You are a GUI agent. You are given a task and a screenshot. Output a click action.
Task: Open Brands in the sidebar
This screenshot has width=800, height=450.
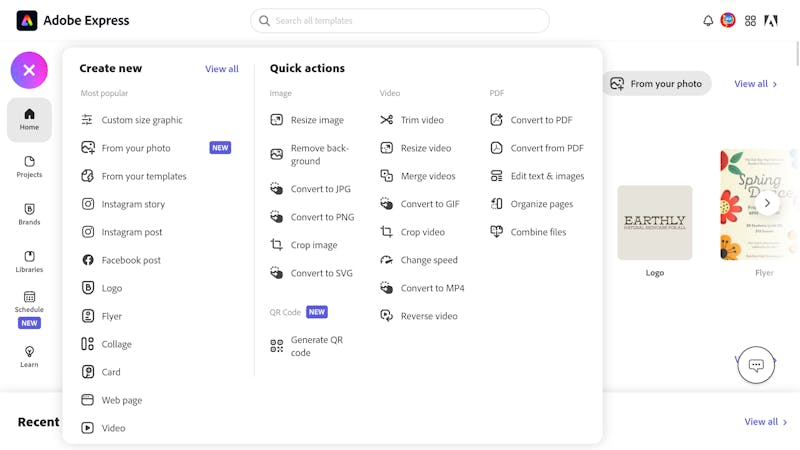point(29,214)
